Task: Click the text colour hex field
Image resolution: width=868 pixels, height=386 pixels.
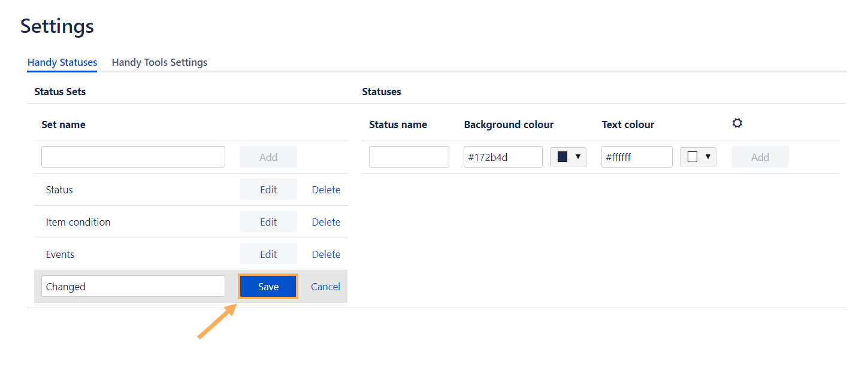Action: (636, 157)
